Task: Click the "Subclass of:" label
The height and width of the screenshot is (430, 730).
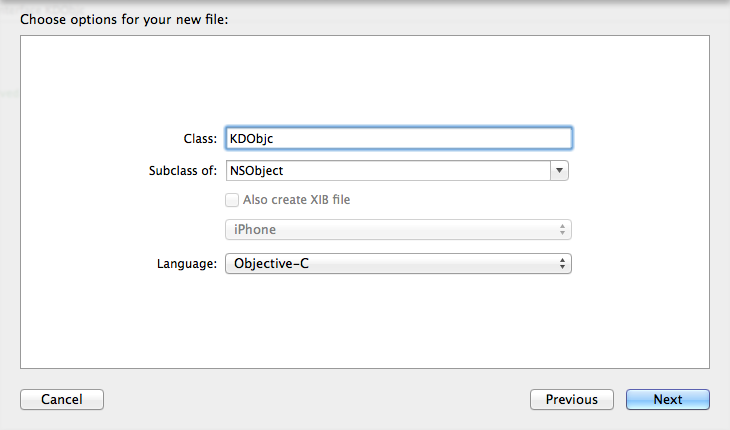Action: (183, 171)
